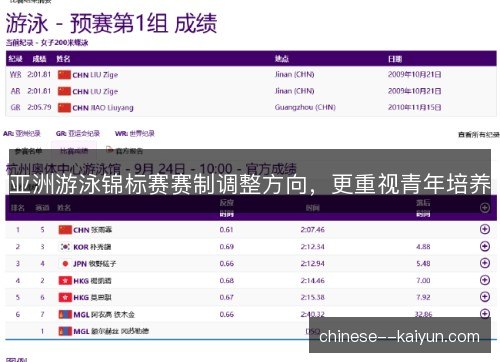The width and height of the screenshot is (500, 362).
Task: Click the Hong Kong flag in rank 5 row
Action: pyautogui.click(x=65, y=297)
